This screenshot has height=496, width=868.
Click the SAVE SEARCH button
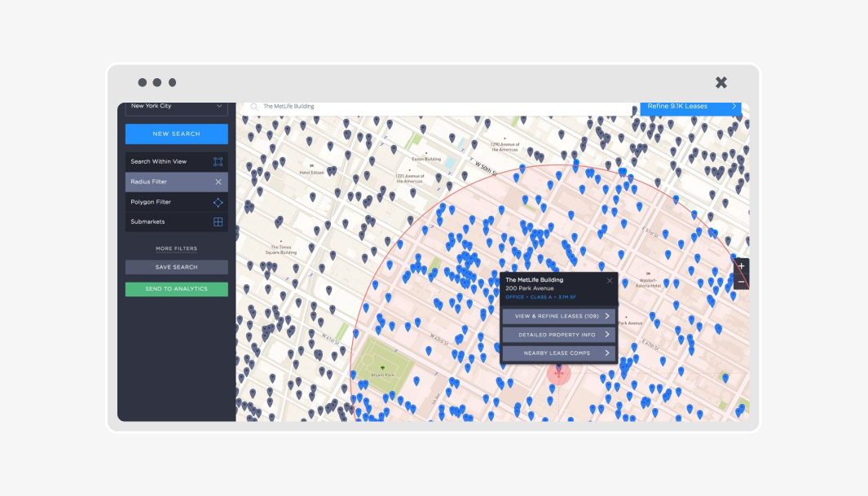177,267
